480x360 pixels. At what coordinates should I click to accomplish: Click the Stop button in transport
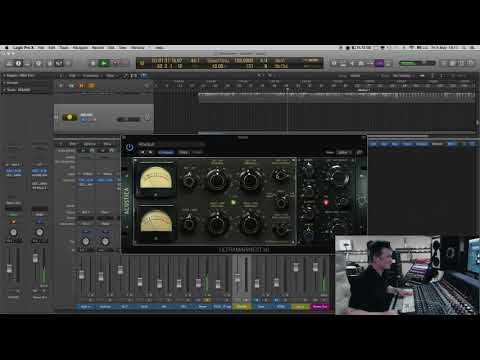click(x=93, y=63)
